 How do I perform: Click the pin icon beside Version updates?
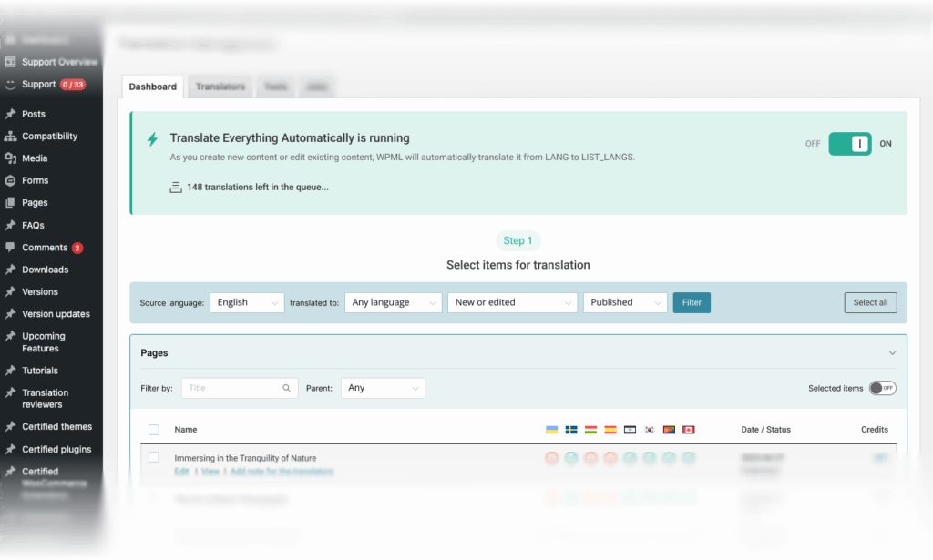(x=10, y=314)
